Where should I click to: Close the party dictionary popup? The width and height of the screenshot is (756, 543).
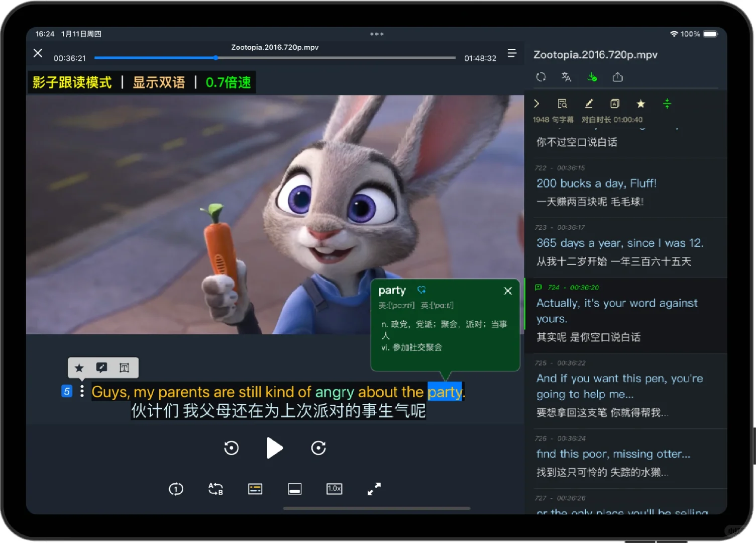[508, 291]
